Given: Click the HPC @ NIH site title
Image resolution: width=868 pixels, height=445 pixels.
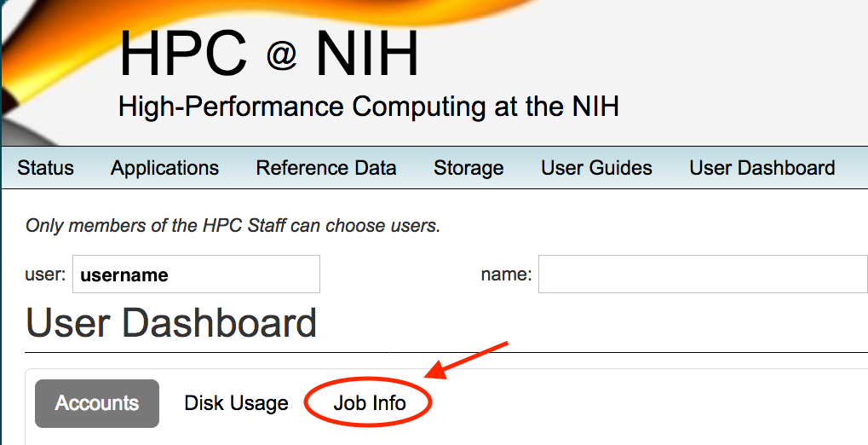Looking at the screenshot, I should [269, 55].
